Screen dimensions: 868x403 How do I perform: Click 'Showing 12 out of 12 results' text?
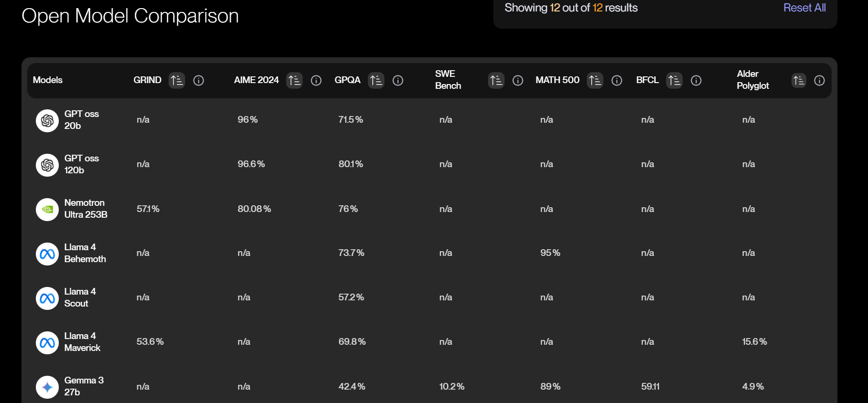pos(571,8)
